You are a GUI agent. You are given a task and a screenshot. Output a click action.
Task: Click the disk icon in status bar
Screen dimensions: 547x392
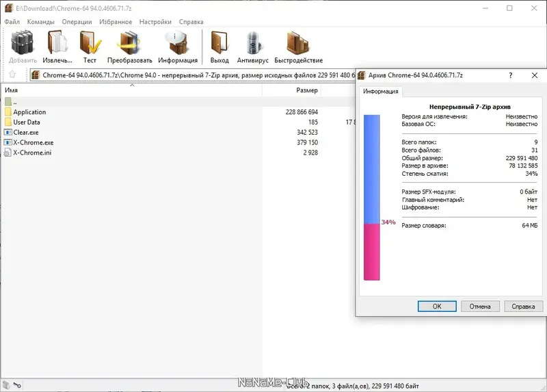[6, 384]
